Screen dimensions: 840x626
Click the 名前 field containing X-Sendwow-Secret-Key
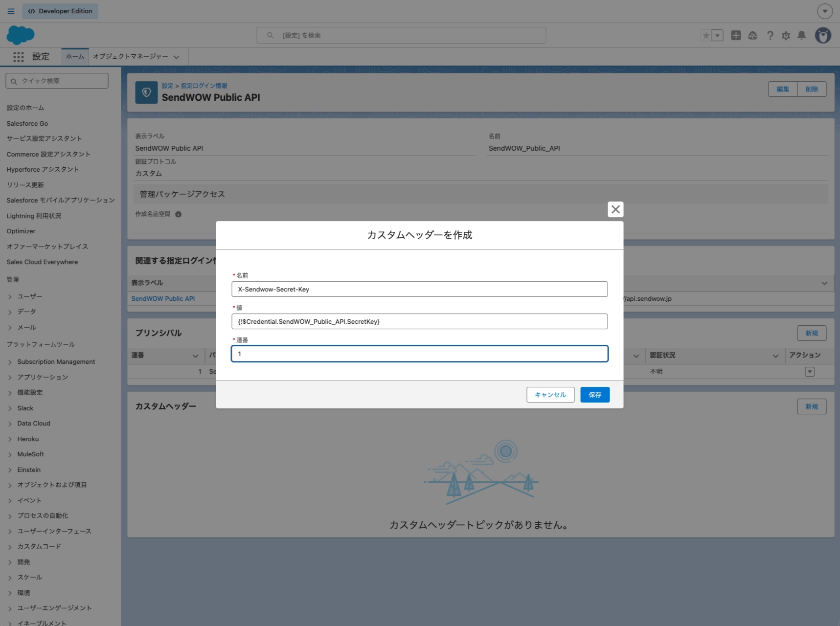tap(420, 289)
